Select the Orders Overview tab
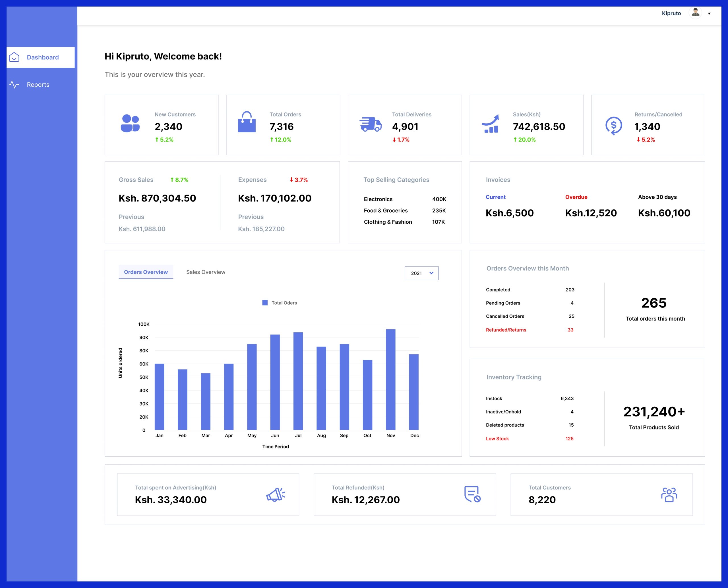 tap(146, 272)
